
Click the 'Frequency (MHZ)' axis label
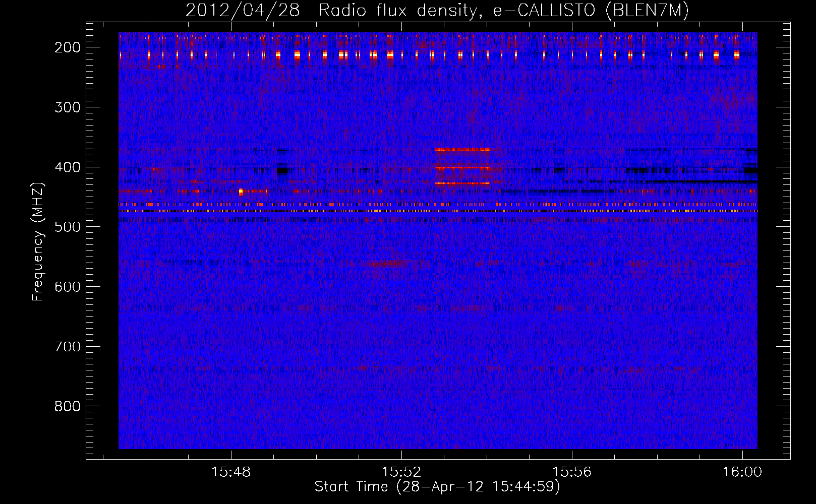tap(38, 242)
